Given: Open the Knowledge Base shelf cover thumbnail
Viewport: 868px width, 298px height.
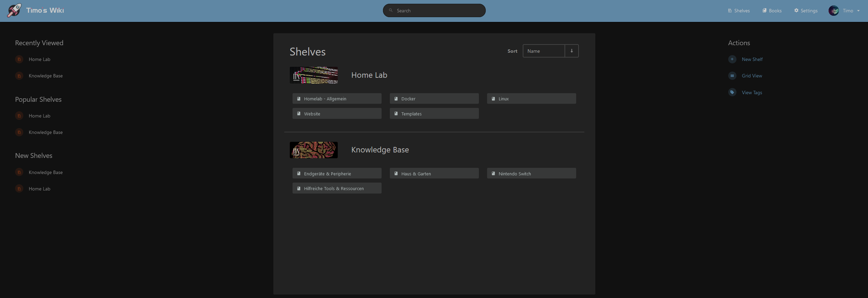Looking at the screenshot, I should click(314, 150).
